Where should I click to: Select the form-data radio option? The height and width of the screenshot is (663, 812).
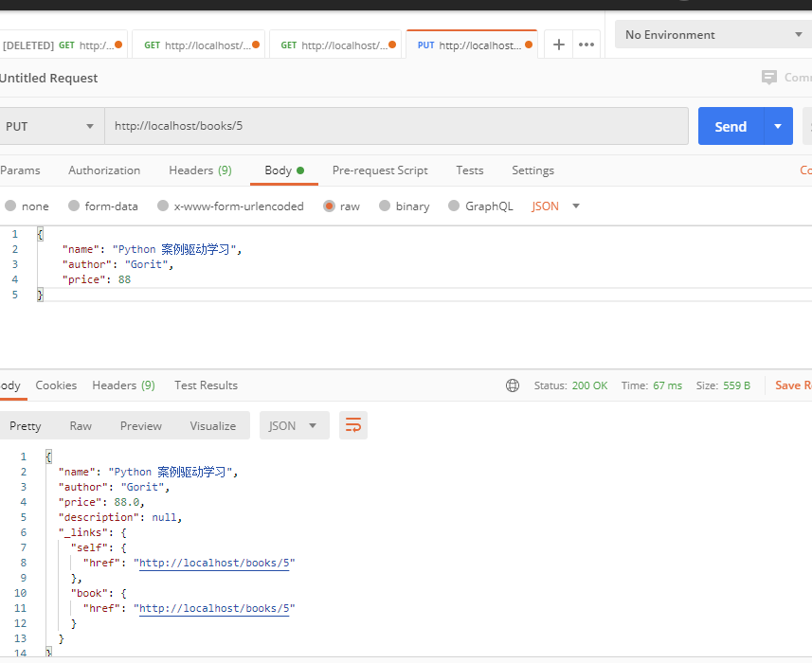tap(74, 206)
